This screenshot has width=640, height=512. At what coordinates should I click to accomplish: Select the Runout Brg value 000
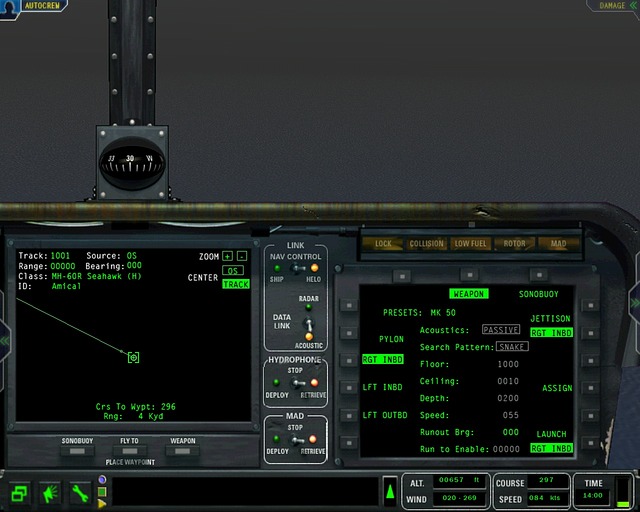[511, 432]
